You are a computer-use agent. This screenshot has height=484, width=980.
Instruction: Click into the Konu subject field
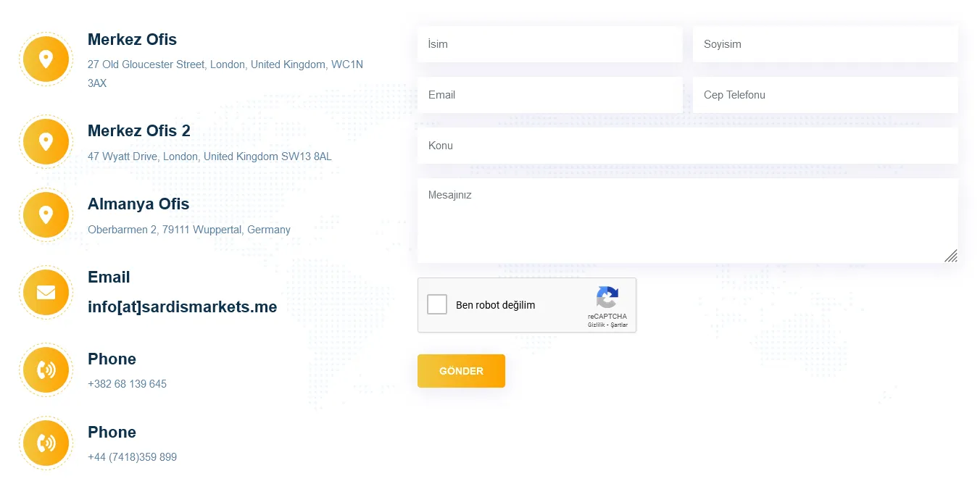[x=688, y=146]
